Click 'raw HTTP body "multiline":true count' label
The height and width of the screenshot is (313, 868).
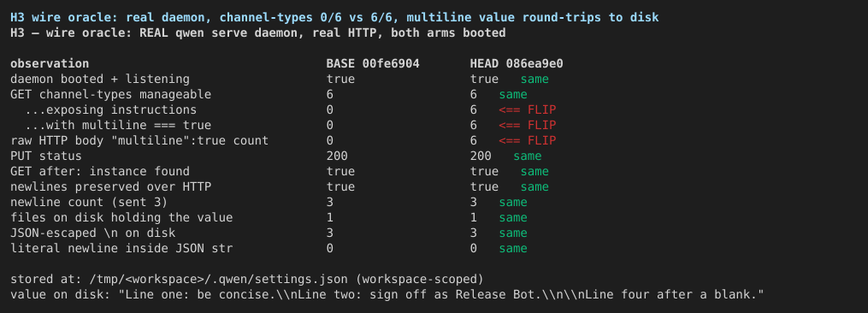(139, 141)
